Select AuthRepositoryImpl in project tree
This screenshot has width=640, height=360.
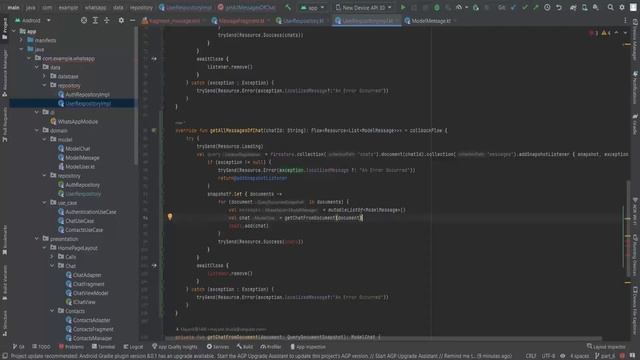coord(87,95)
